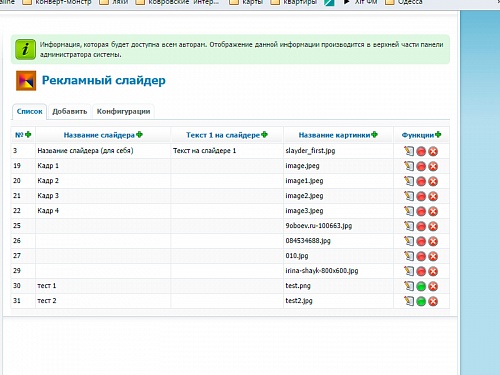Screen dimensions: 500x375
Task: Delete the "Кадр 2" slider row
Action: 433,181
